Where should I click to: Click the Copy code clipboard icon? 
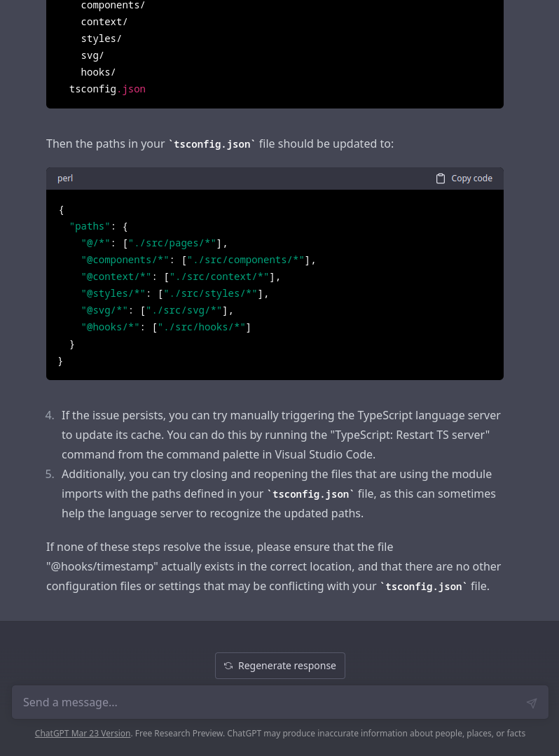click(x=441, y=178)
